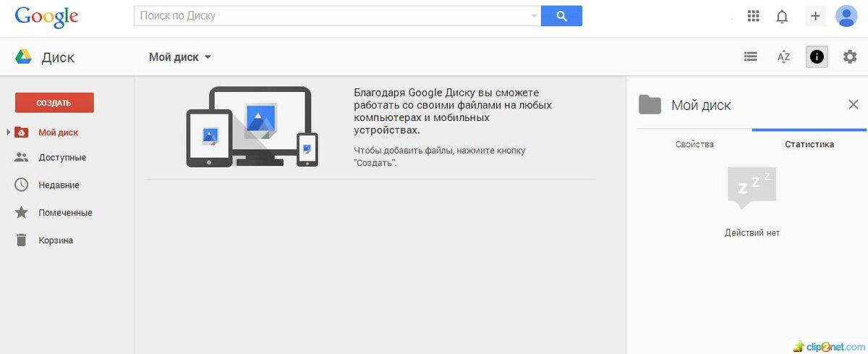Open search options dropdown arrow

[x=535, y=15]
